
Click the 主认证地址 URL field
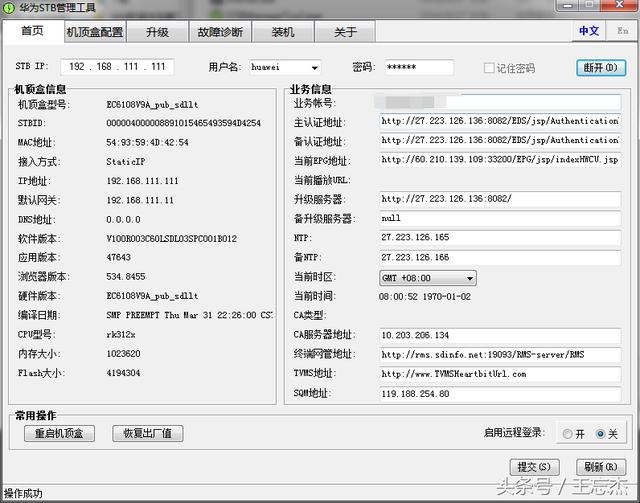coord(500,121)
